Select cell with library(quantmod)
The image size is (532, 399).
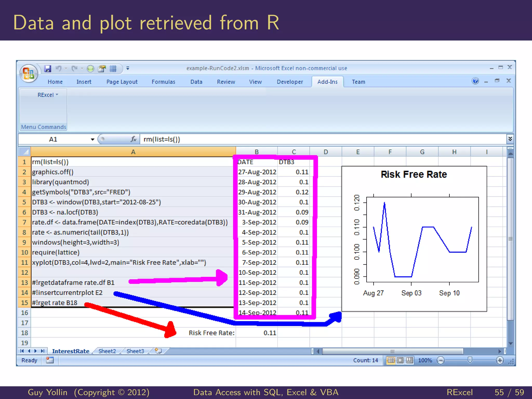pos(133,182)
